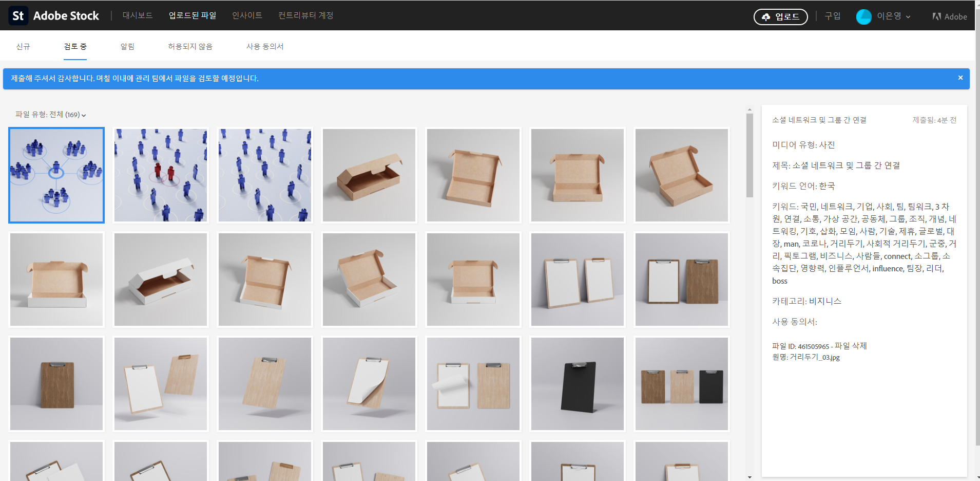Open the 이은영 user avatar icon
The width and height of the screenshot is (980, 481).
point(864,16)
